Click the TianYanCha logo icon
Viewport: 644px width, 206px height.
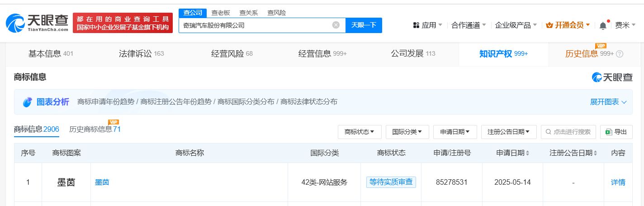pyautogui.click(x=16, y=23)
